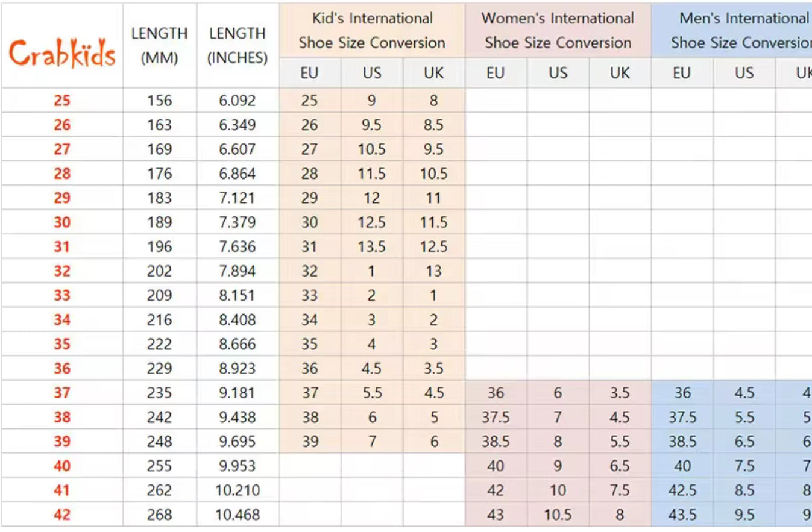Select the LENGTH (MM) column header
This screenshot has height=532, width=812.
coord(159,45)
